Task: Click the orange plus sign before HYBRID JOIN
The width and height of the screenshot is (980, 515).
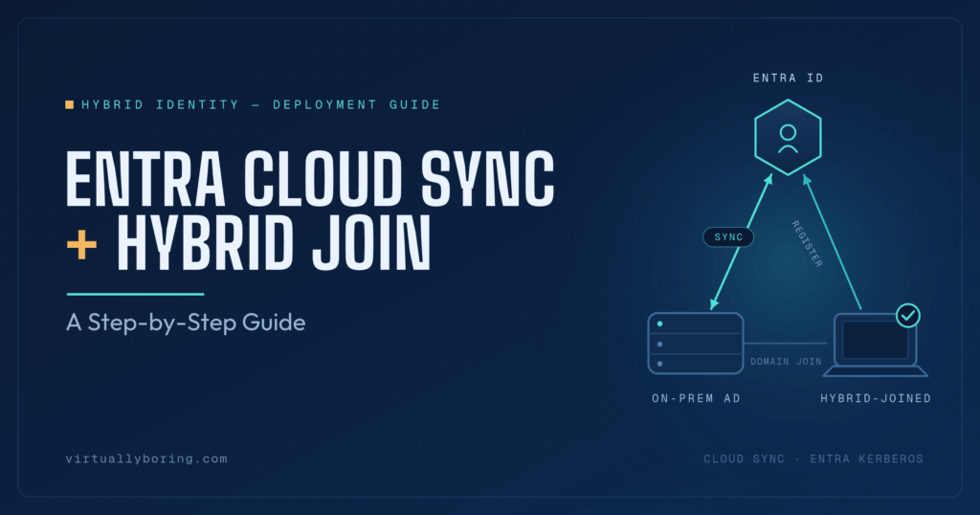Action: [82, 244]
